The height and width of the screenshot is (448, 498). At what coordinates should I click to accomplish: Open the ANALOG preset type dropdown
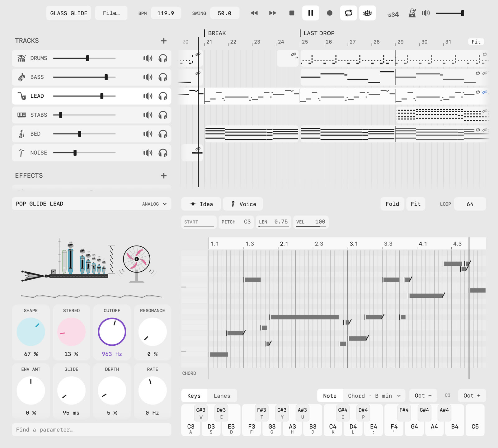tap(154, 204)
